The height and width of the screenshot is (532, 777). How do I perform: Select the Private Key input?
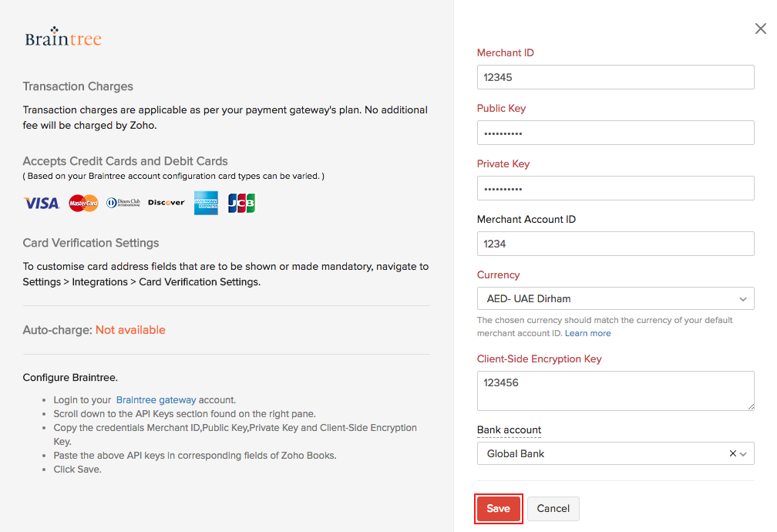tap(615, 188)
